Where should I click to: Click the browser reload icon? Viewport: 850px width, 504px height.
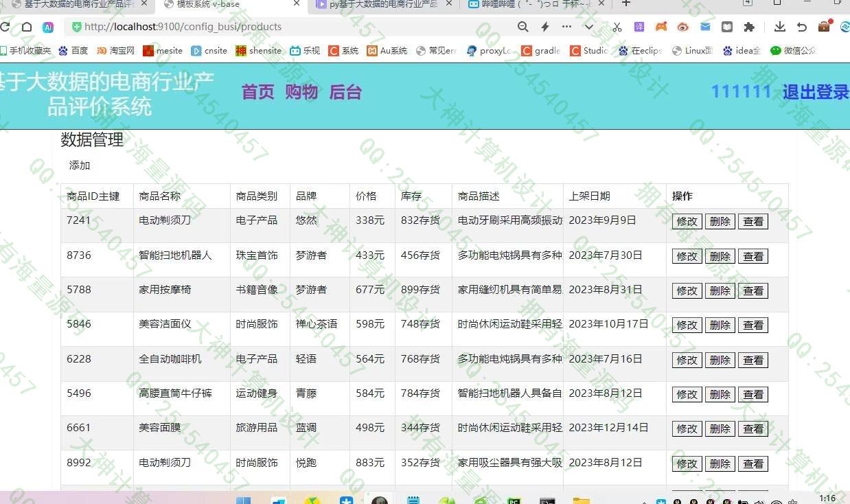[5, 27]
